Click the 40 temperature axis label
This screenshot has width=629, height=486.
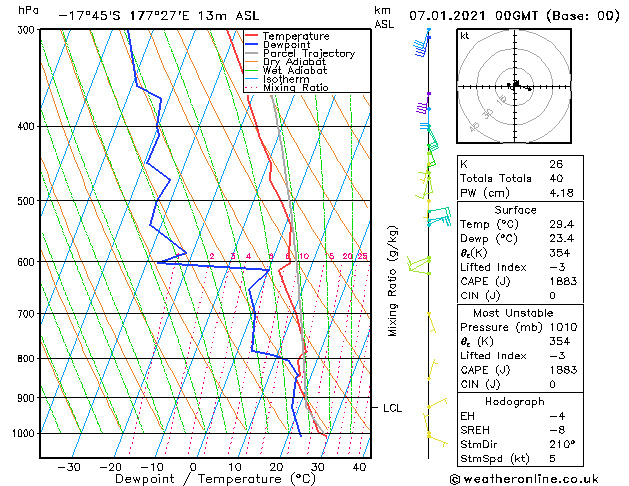click(359, 467)
